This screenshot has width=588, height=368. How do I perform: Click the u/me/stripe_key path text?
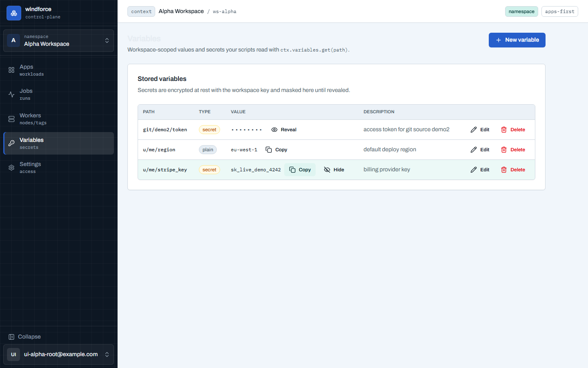(165, 170)
